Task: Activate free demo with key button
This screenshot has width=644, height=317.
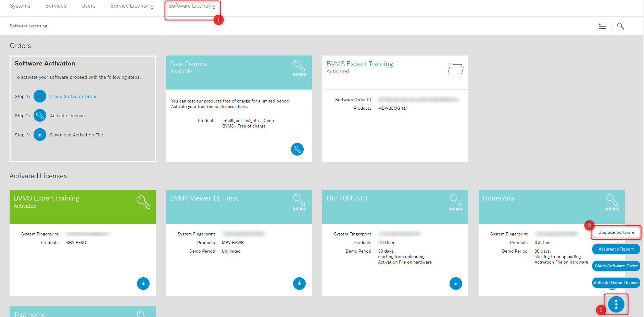Action: pyautogui.click(x=297, y=149)
